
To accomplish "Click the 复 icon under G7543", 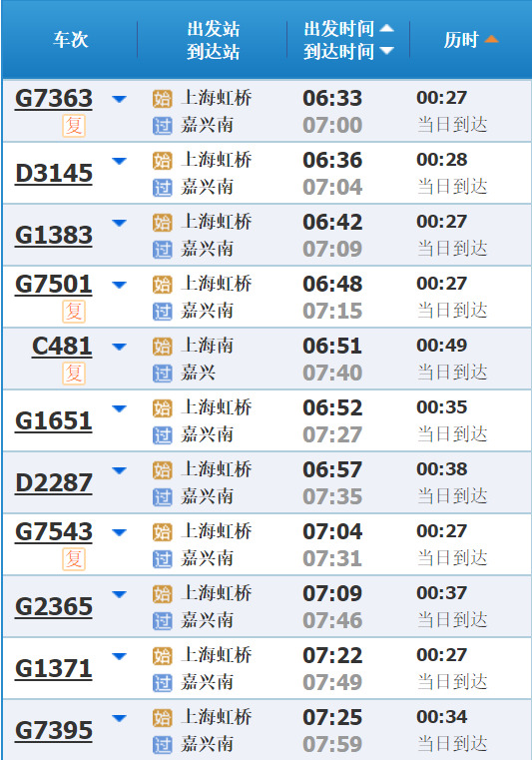I will click(x=74, y=559).
